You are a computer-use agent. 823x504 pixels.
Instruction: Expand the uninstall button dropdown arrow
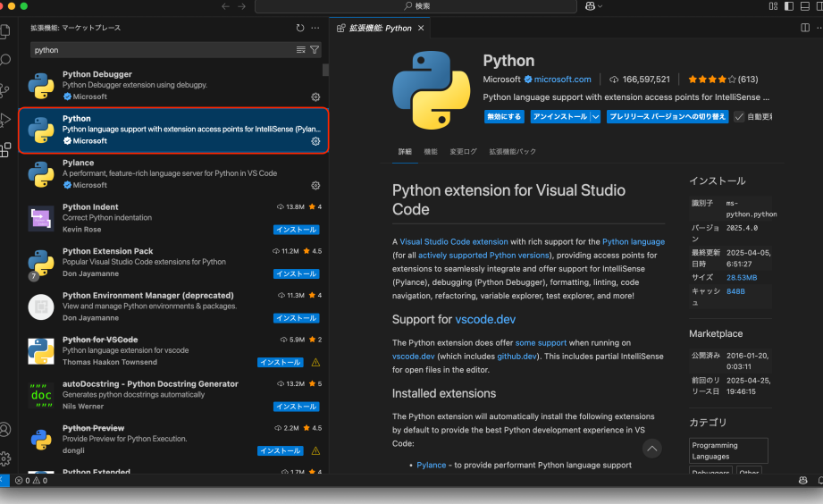(596, 117)
